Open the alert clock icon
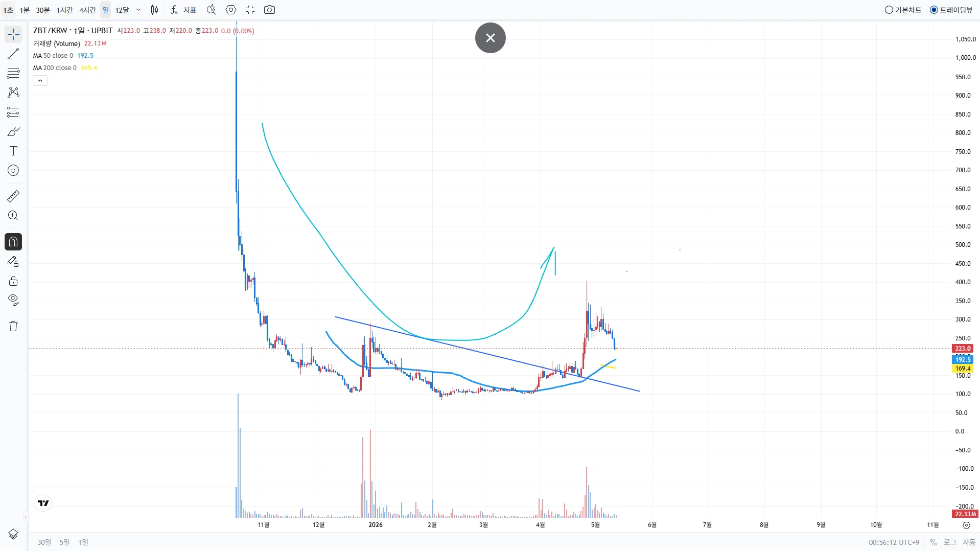This screenshot has width=980, height=551. 212,10
